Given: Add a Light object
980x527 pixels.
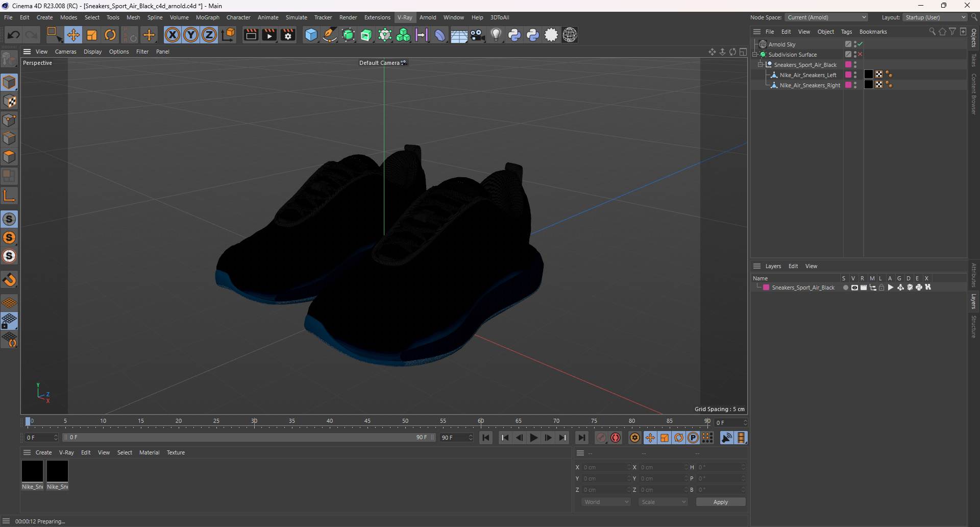Looking at the screenshot, I should pyautogui.click(x=496, y=35).
